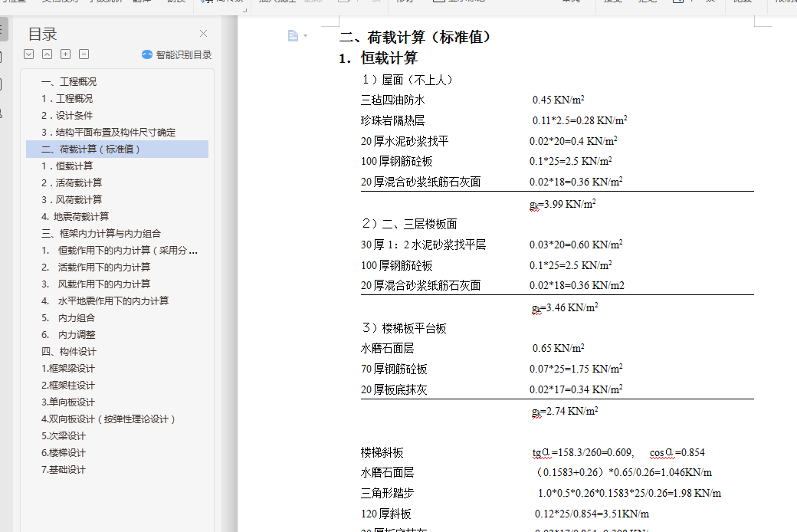The height and width of the screenshot is (532, 797).
Task: Click the text 20厚水泥砂浆找平
Action: [405, 141]
